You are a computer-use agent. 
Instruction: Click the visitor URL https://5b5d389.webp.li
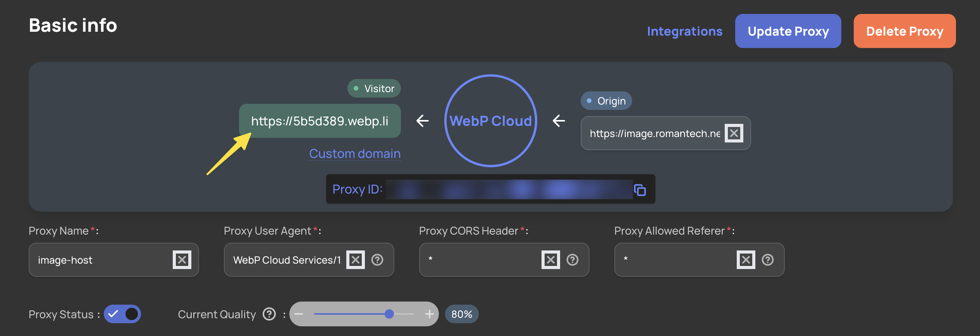click(x=320, y=121)
